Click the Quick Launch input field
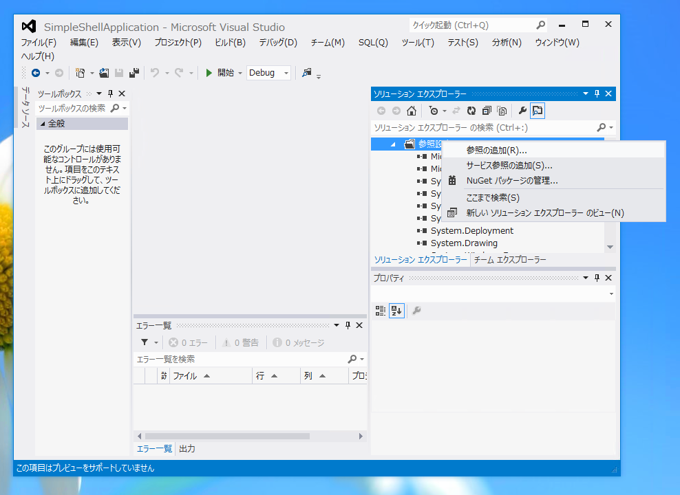The height and width of the screenshot is (495, 680). 473,25
